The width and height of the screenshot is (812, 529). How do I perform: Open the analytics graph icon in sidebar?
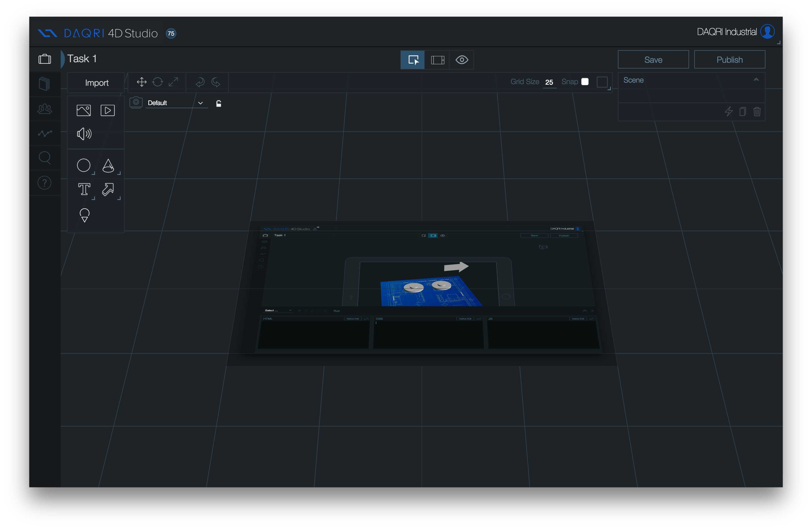click(x=45, y=133)
